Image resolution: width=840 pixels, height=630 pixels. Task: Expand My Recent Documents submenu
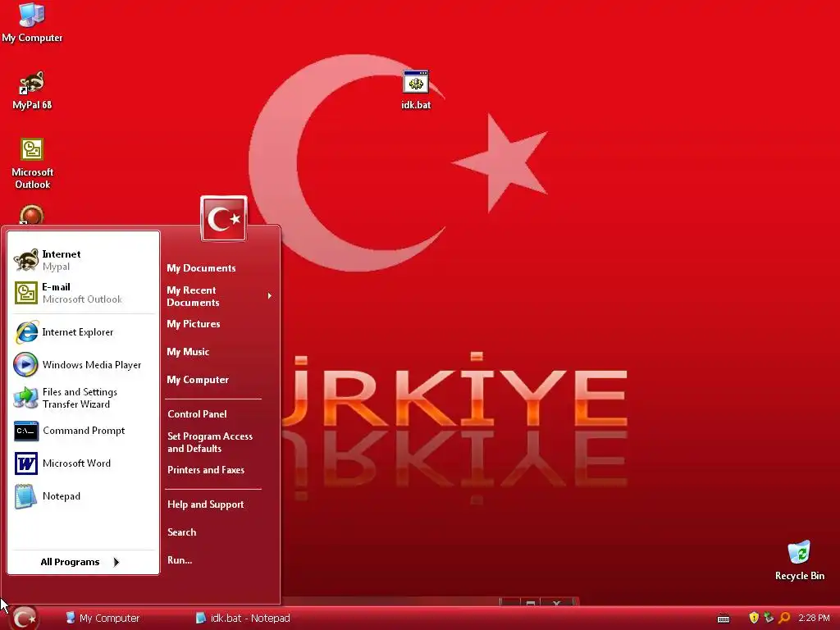[220, 296]
